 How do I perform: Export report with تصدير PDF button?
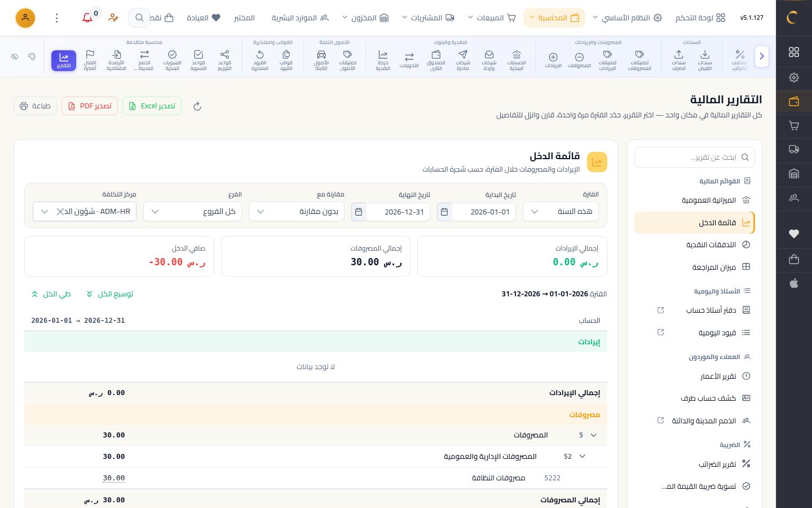coord(90,106)
